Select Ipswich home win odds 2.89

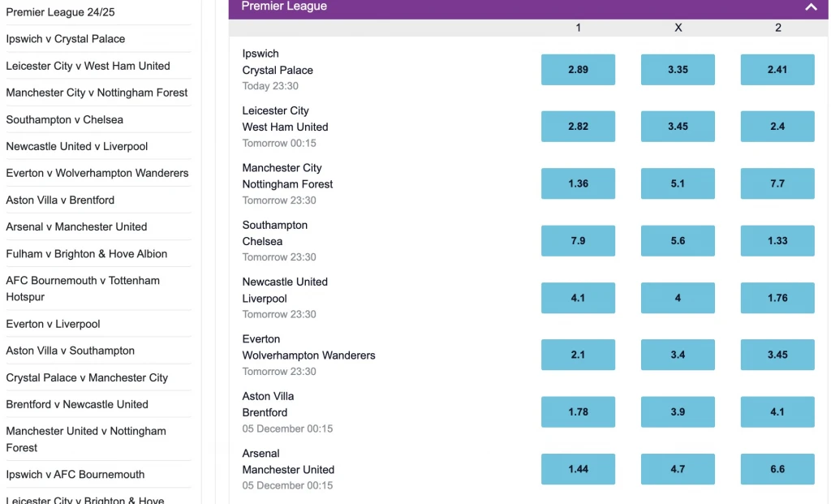tap(578, 70)
